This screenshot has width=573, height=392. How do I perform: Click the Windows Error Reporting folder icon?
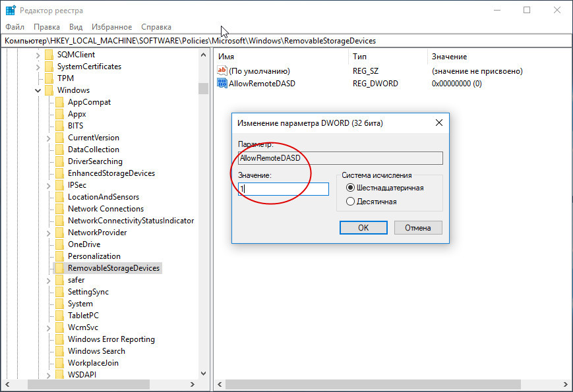[x=59, y=339]
